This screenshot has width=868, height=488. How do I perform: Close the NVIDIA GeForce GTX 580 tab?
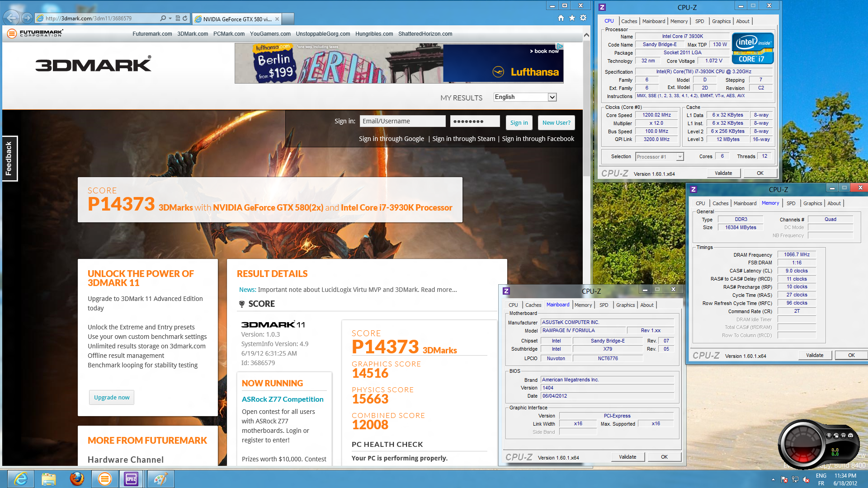(277, 19)
